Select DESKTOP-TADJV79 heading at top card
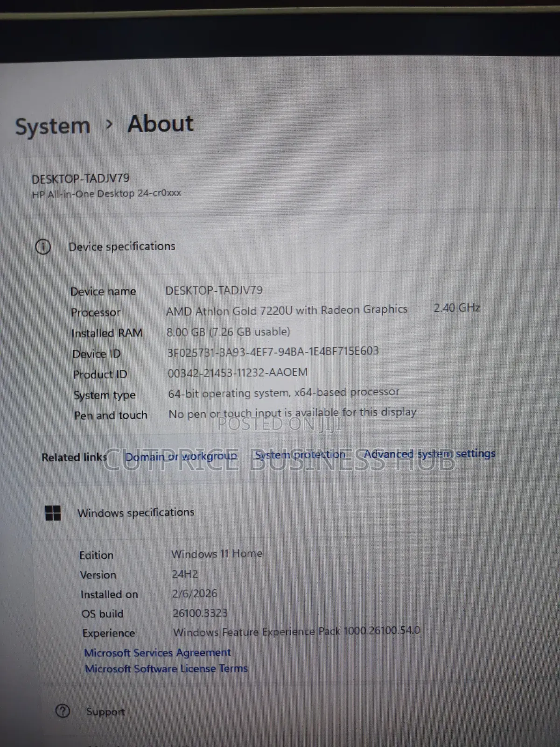The height and width of the screenshot is (747, 560). pyautogui.click(x=80, y=178)
